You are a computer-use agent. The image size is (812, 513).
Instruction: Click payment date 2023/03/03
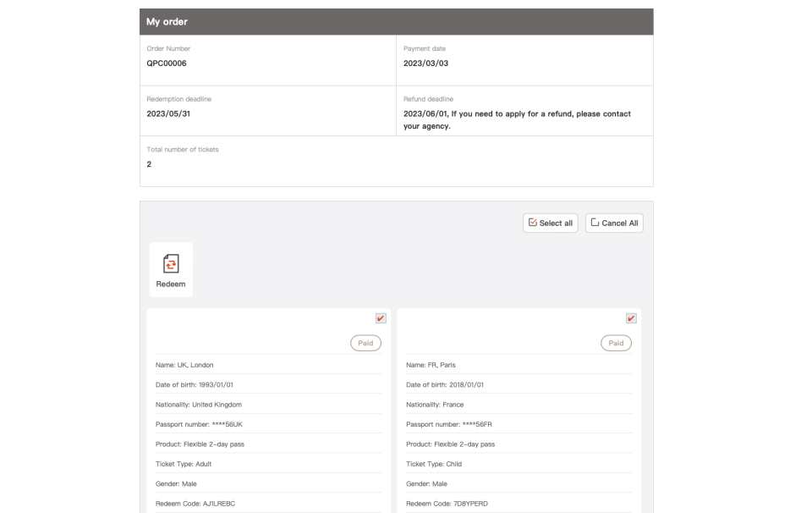click(425, 63)
